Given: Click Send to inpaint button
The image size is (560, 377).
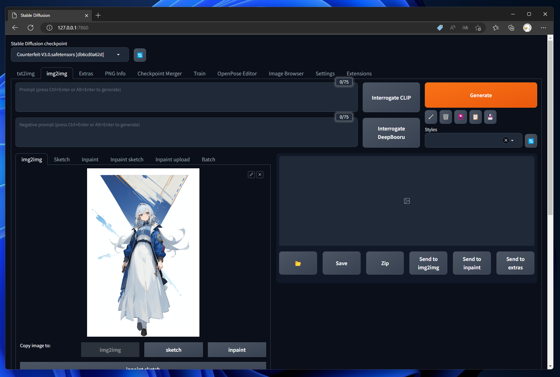Looking at the screenshot, I should (472, 263).
